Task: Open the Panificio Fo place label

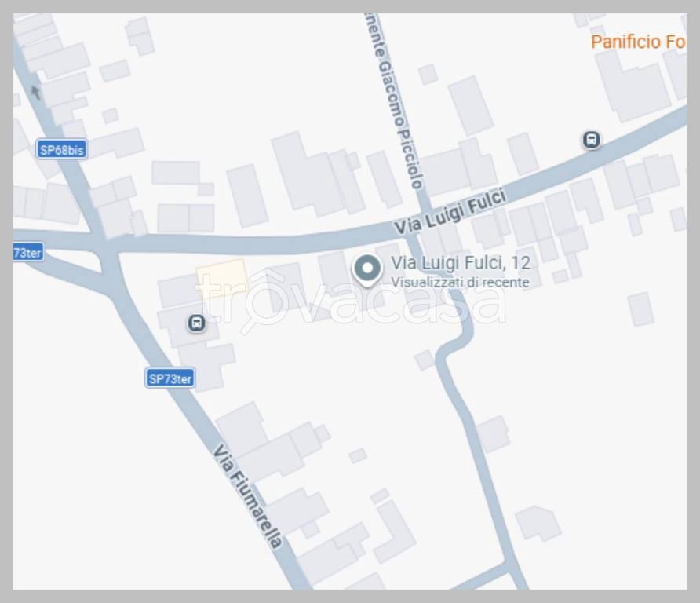Action: (638, 42)
